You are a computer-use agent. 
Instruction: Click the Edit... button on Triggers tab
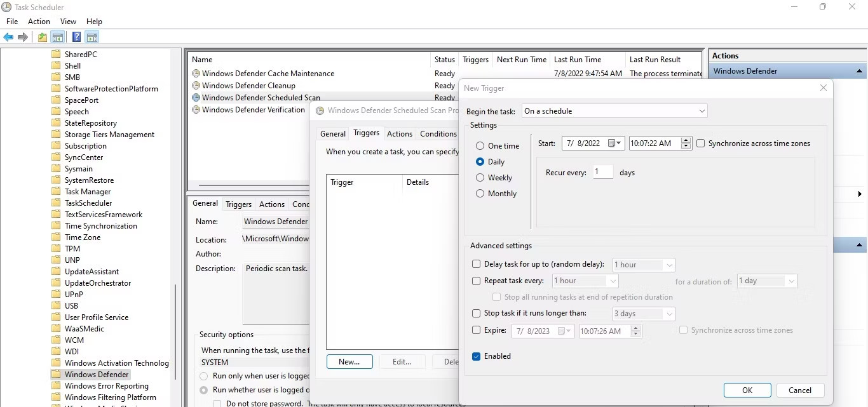tap(402, 361)
